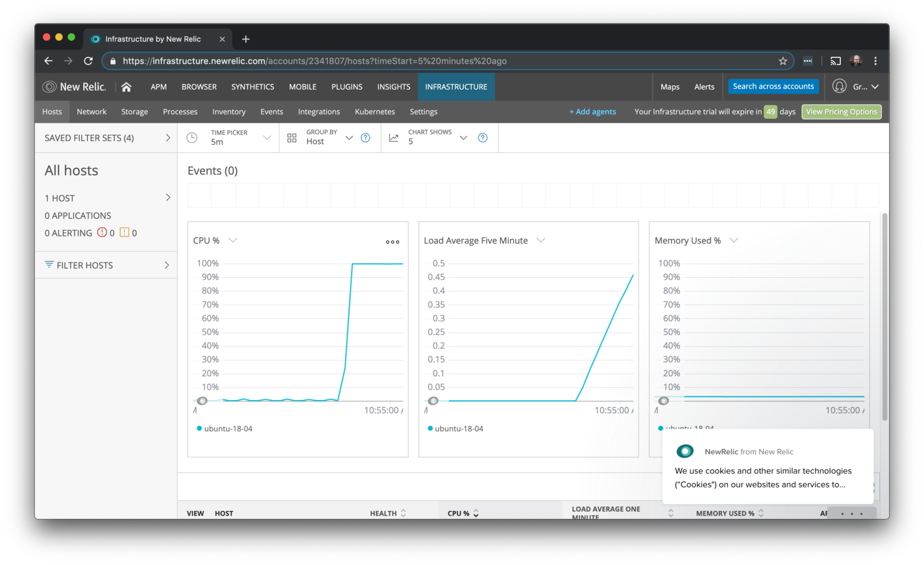Viewport: 924px width, 565px height.
Task: Click Search across accounts button
Action: click(x=773, y=86)
